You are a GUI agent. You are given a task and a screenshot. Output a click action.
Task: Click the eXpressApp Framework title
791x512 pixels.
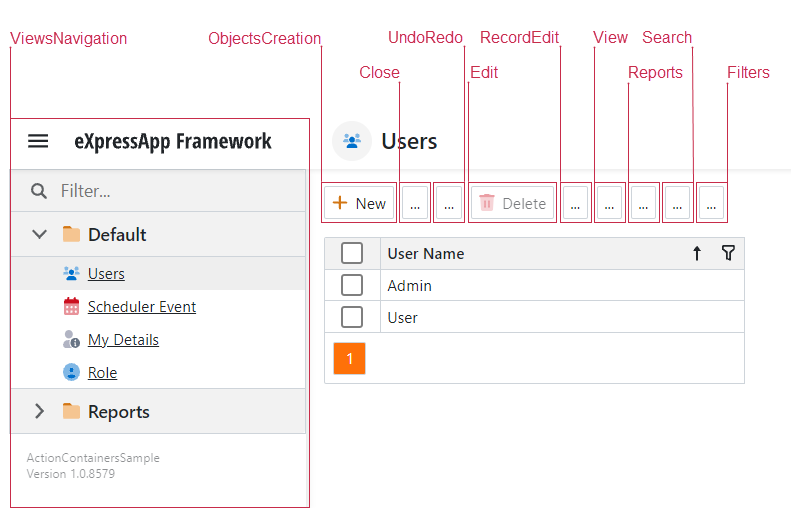pyautogui.click(x=173, y=142)
